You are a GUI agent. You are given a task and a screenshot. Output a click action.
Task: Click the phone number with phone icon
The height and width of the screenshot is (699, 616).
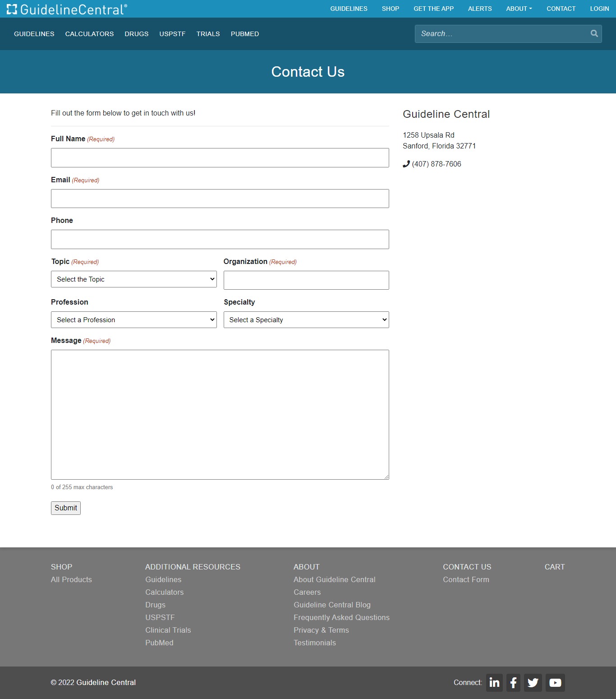(x=432, y=164)
